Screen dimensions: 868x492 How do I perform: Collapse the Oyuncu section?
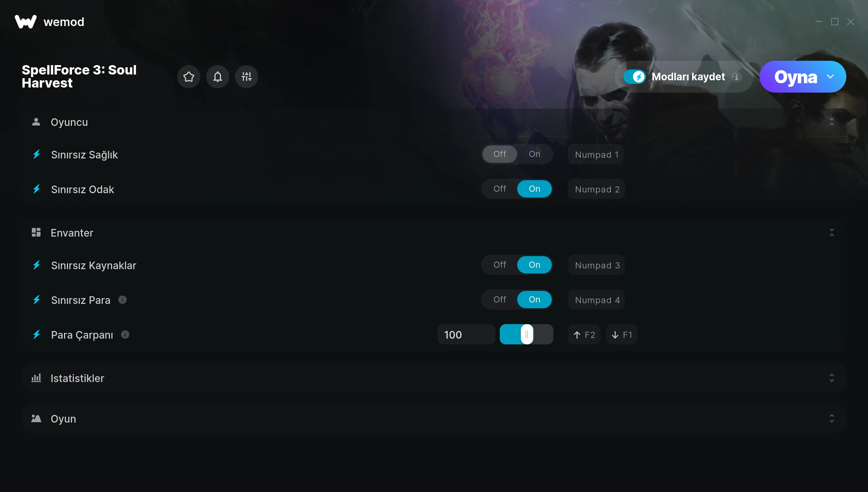(x=831, y=122)
